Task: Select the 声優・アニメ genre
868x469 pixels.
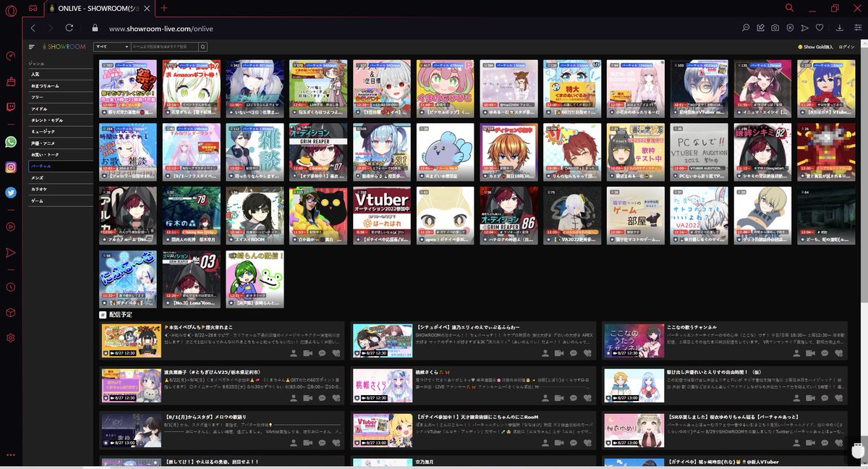Action: tap(60, 143)
